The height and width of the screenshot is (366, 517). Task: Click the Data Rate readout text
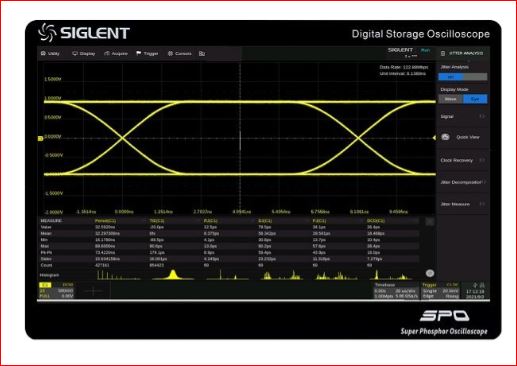[404, 67]
